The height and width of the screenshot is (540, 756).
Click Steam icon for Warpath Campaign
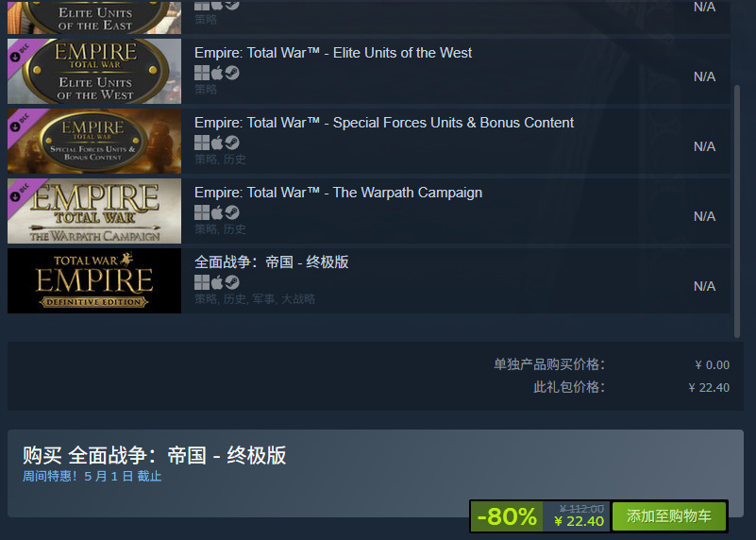[x=232, y=212]
